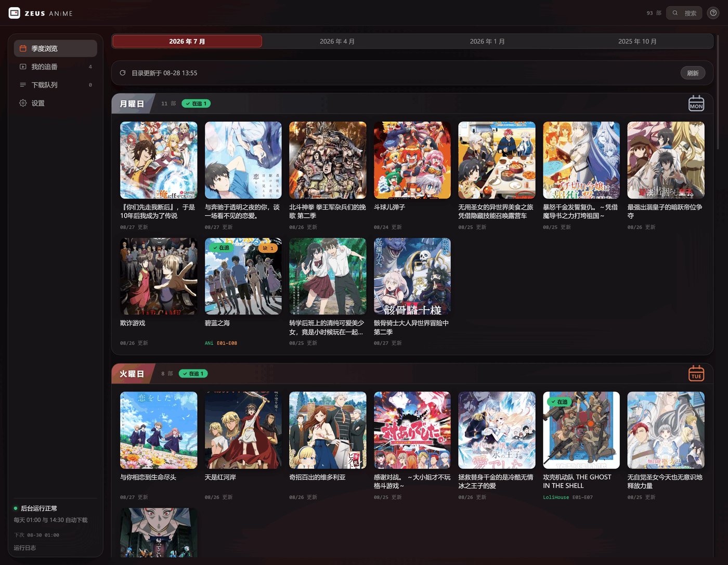This screenshot has height=565, width=728.
Task: Open 下载队列 in the sidebar
Action: pos(56,85)
